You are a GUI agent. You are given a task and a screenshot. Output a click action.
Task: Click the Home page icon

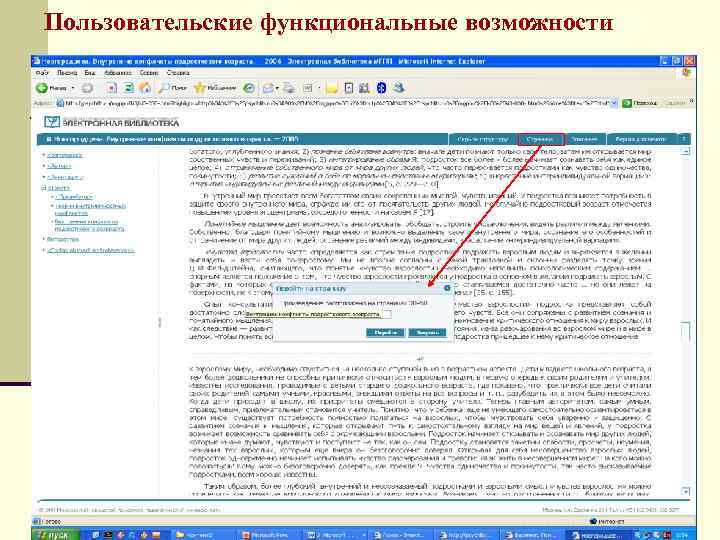tap(145, 88)
